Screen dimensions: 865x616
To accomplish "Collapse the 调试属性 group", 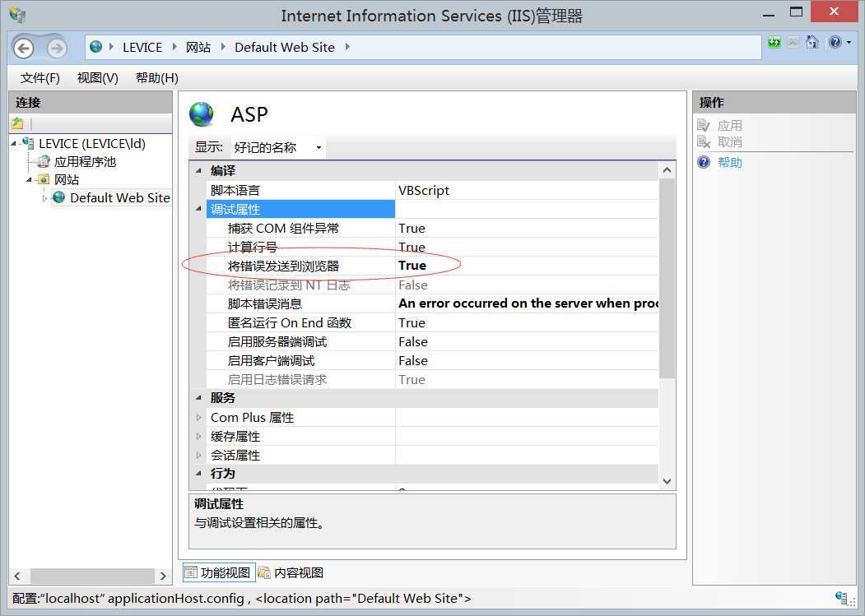I will 198,208.
